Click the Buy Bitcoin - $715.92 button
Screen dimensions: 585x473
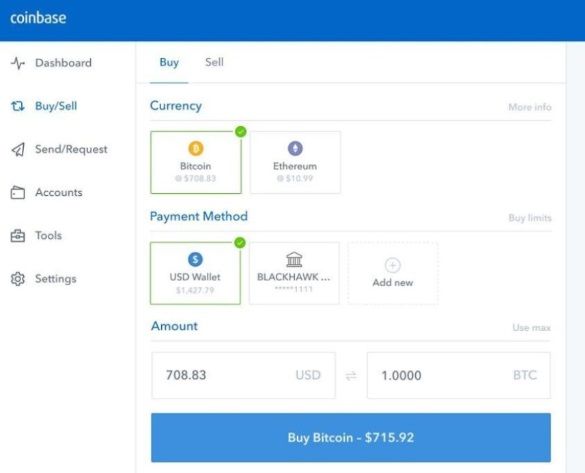pyautogui.click(x=351, y=437)
